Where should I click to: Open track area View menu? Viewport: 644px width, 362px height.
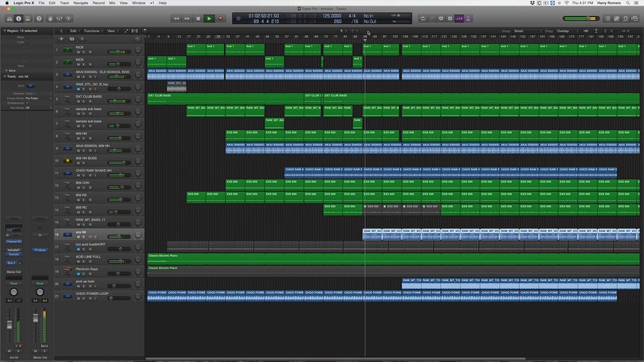112,31
